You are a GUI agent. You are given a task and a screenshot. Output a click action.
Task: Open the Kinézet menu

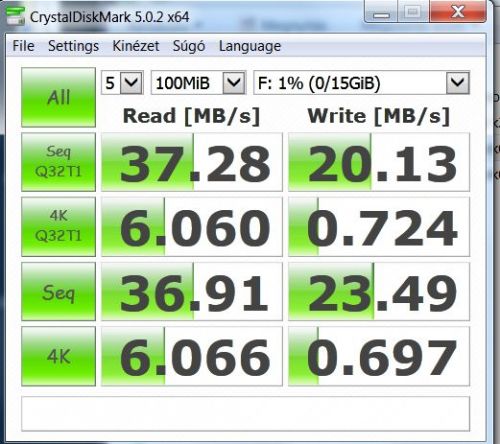click(x=136, y=46)
